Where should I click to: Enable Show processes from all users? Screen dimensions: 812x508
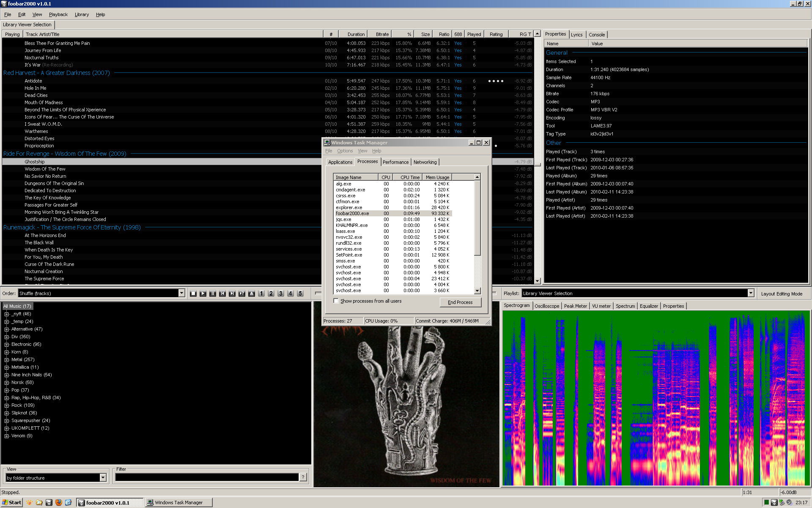(336, 301)
